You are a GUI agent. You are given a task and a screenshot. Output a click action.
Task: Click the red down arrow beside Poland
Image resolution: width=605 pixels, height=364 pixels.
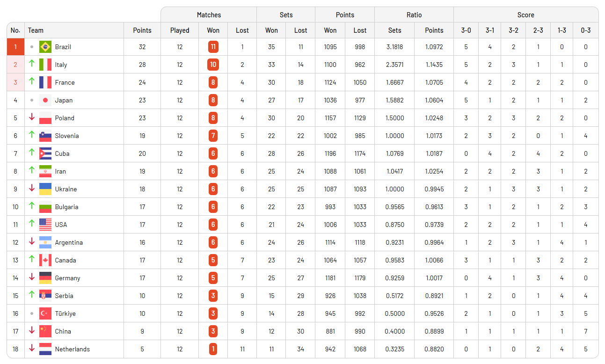(32, 117)
